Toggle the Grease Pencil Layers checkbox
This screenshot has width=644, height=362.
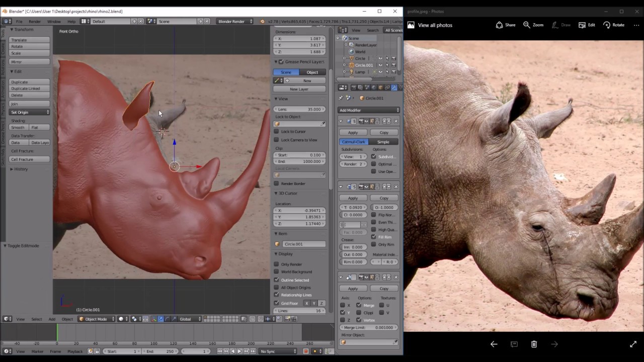(281, 61)
